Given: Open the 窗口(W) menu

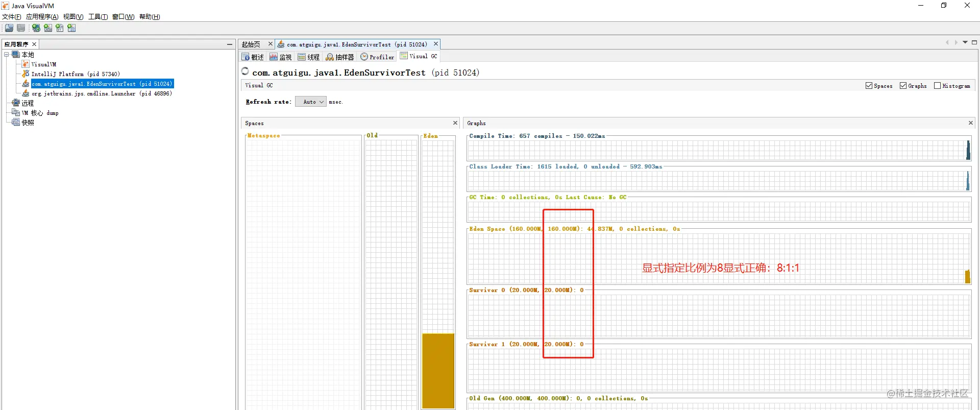Looking at the screenshot, I should (x=124, y=17).
